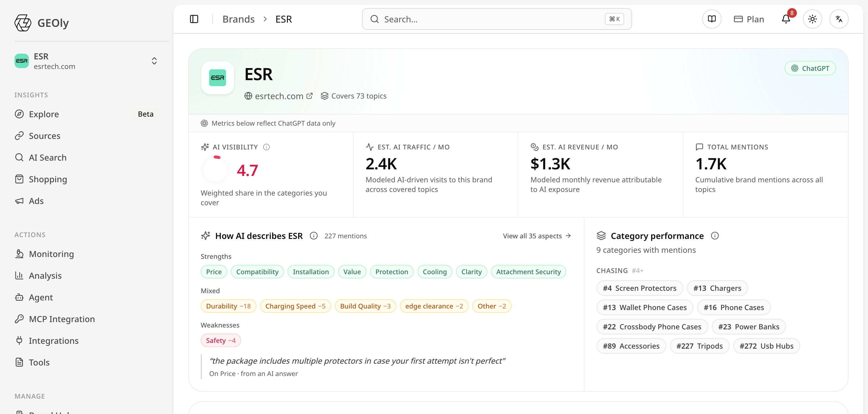Select the edge clearance −2 tag

pyautogui.click(x=434, y=306)
